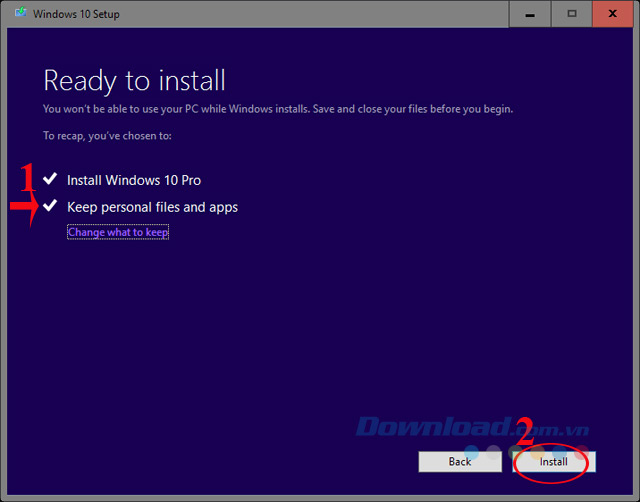Click the 'Keep personal files and apps' text

pos(152,207)
